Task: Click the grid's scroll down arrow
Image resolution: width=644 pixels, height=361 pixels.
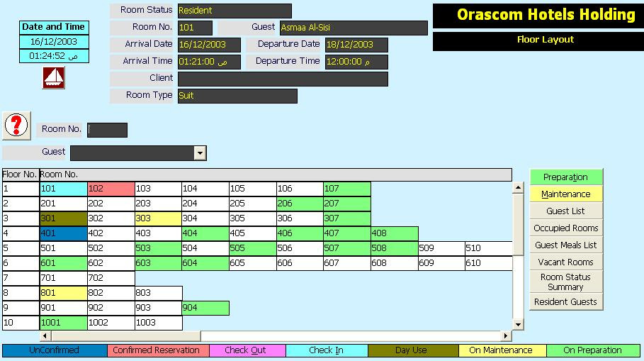Action: [518, 324]
